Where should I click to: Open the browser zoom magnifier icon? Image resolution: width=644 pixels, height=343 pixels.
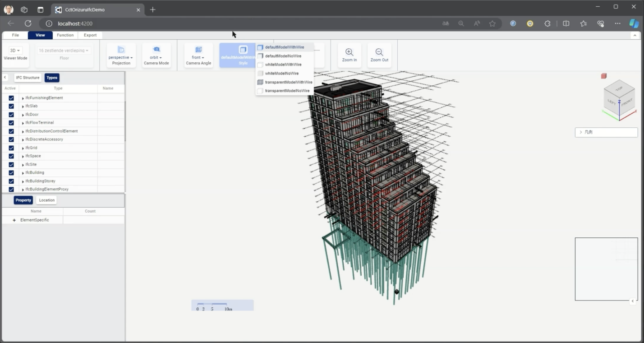tap(461, 23)
